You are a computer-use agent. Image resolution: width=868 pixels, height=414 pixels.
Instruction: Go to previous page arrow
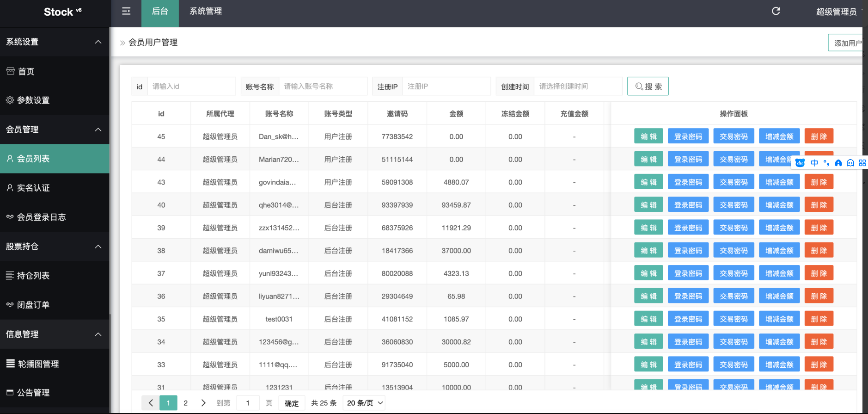click(x=151, y=403)
